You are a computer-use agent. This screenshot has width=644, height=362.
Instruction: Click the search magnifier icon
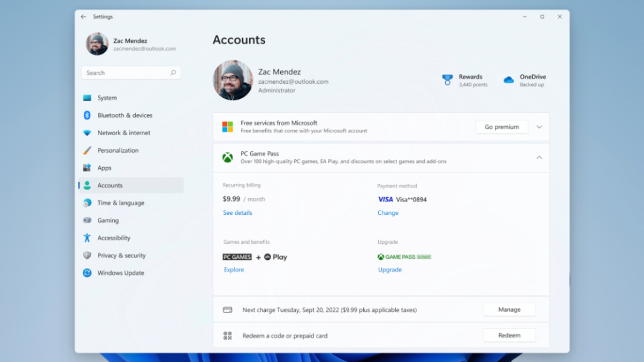point(173,73)
